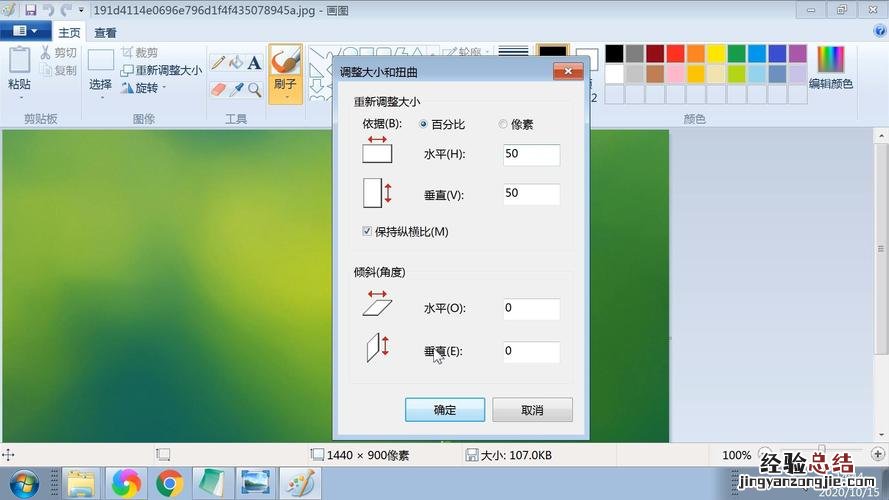Select the Pixels (像素) radio button
Image resolution: width=889 pixels, height=500 pixels.
tap(503, 125)
